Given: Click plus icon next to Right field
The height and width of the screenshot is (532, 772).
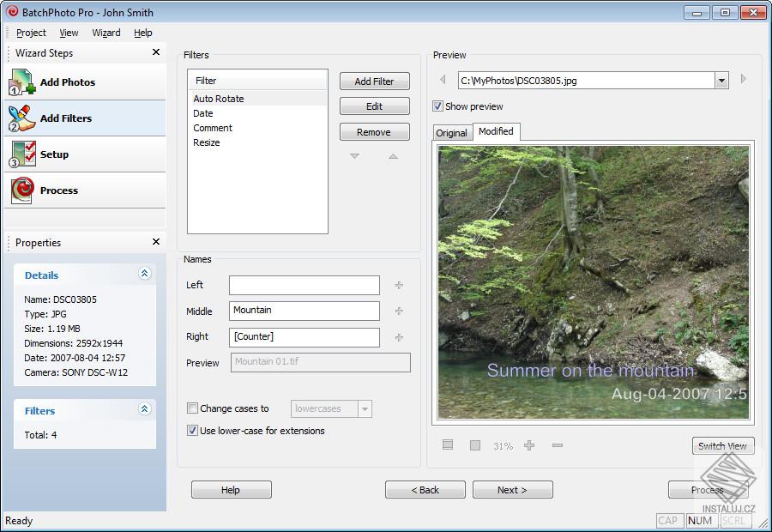Looking at the screenshot, I should tap(399, 337).
